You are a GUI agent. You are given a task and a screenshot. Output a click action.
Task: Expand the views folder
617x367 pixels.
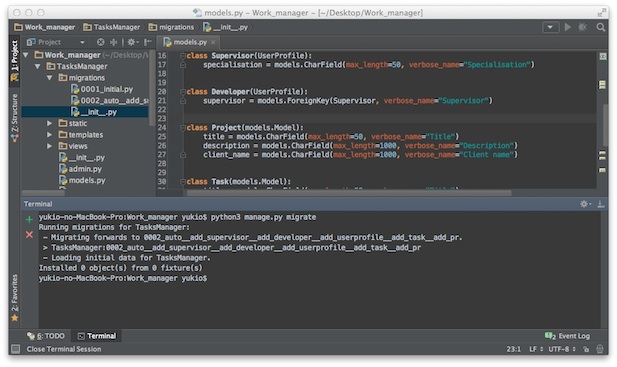50,146
